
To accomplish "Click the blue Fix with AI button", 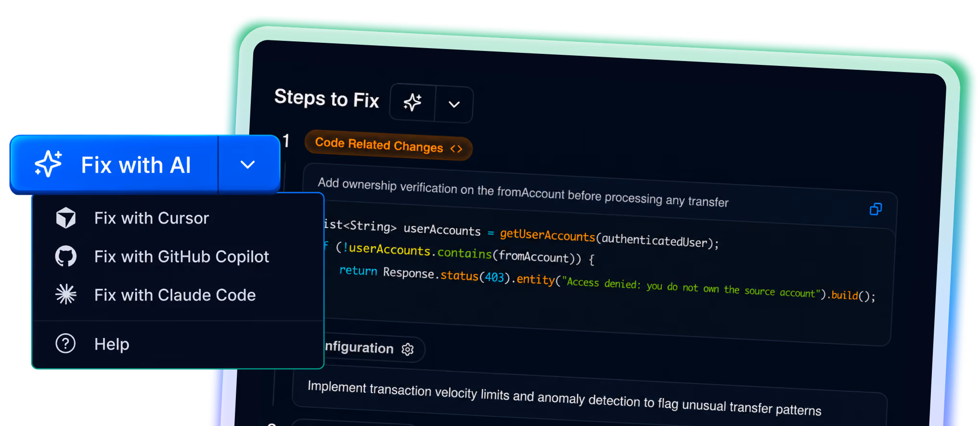I will 114,164.
